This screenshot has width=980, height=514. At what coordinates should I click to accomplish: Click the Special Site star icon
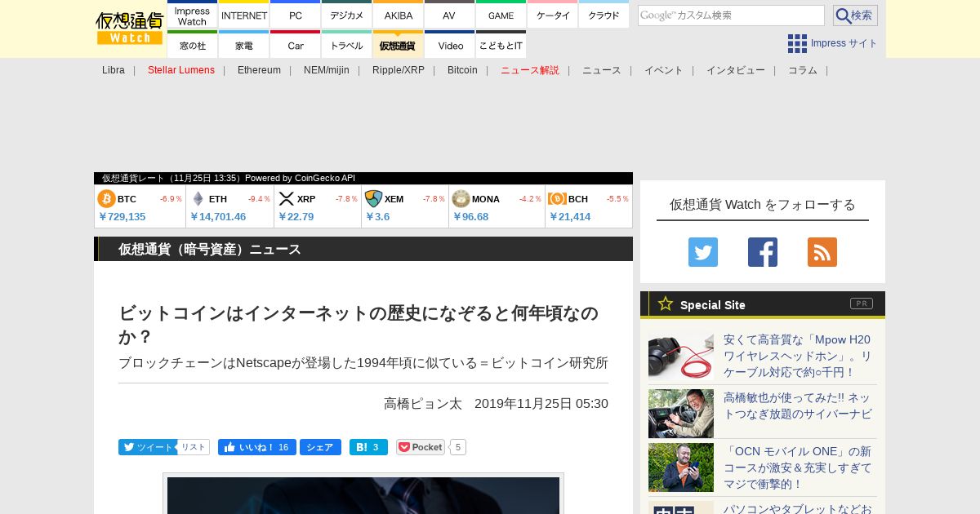(666, 304)
